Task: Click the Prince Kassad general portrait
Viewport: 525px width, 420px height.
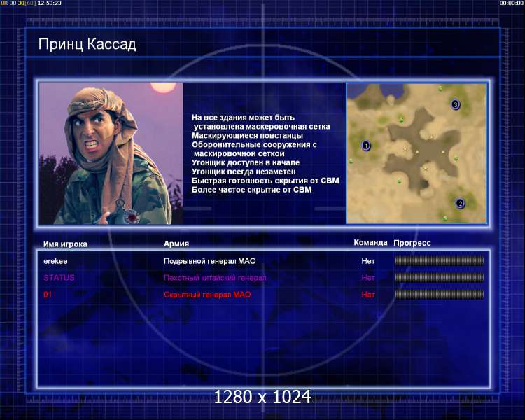Action: click(x=111, y=153)
